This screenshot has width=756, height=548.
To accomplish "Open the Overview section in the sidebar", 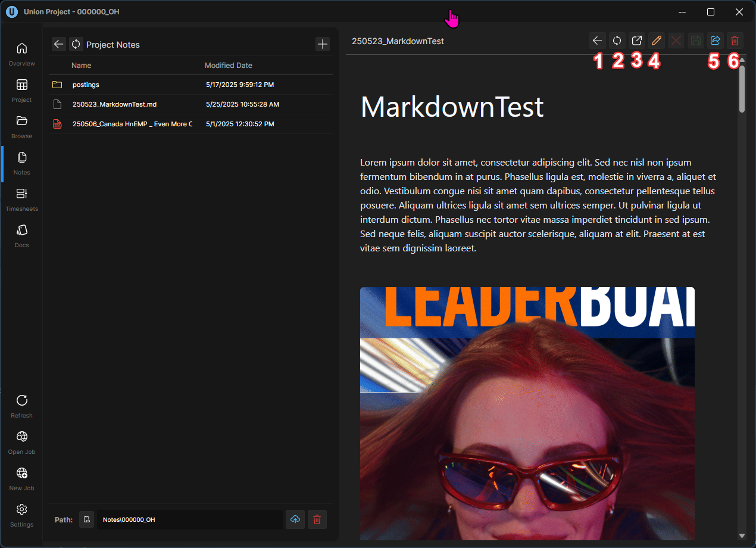I will 21,53.
